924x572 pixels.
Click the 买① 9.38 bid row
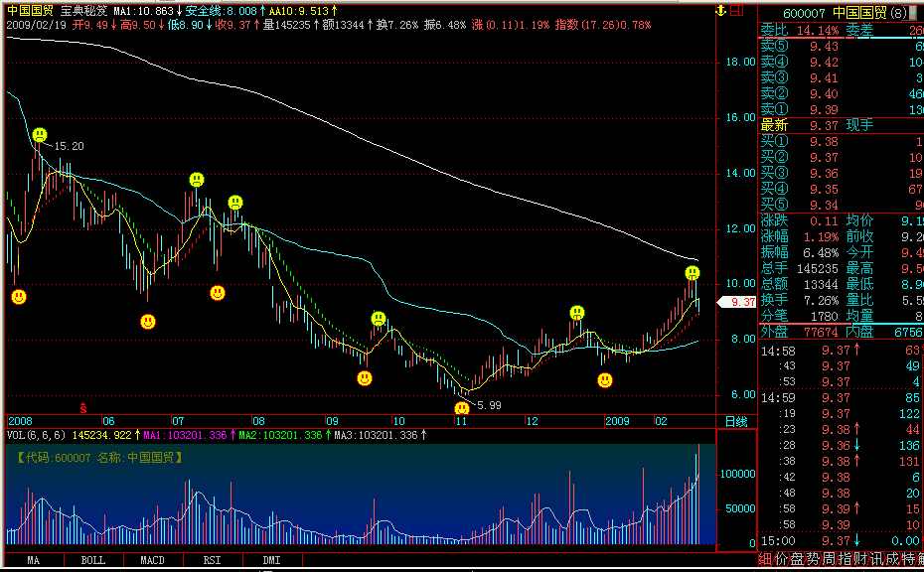click(x=842, y=141)
